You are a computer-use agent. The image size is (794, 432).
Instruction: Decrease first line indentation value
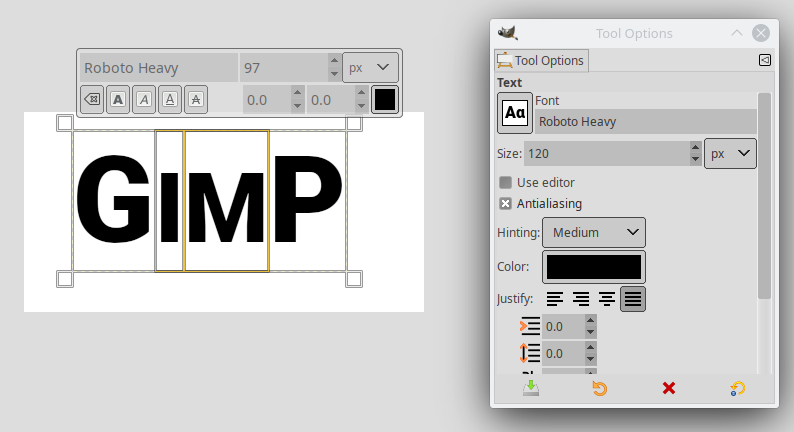click(590, 333)
